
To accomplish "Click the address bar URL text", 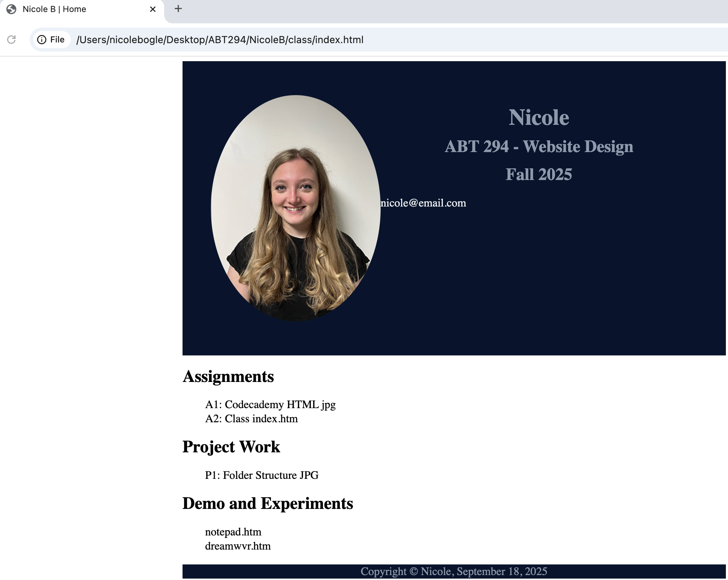I will pyautogui.click(x=220, y=40).
